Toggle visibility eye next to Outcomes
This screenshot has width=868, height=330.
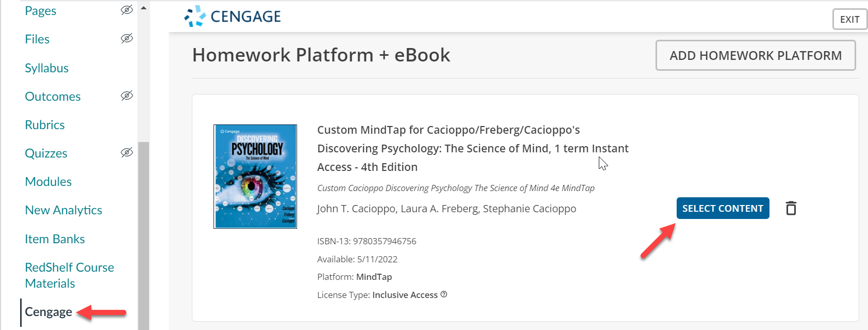pyautogui.click(x=127, y=96)
